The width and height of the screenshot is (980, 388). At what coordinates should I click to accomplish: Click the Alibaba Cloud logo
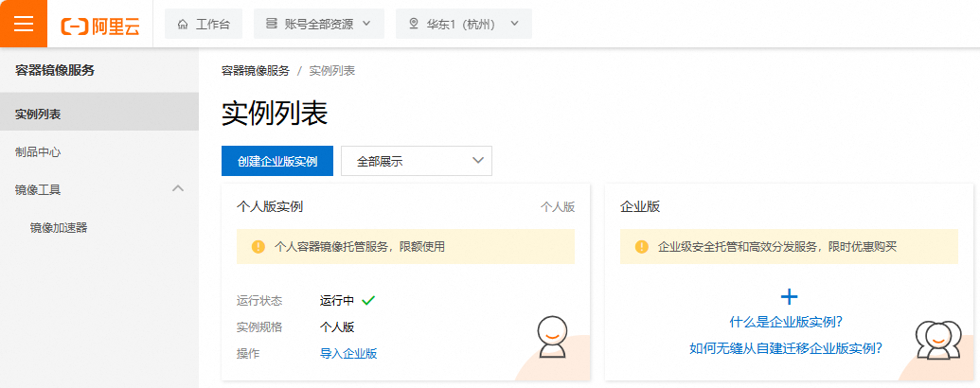[x=100, y=25]
